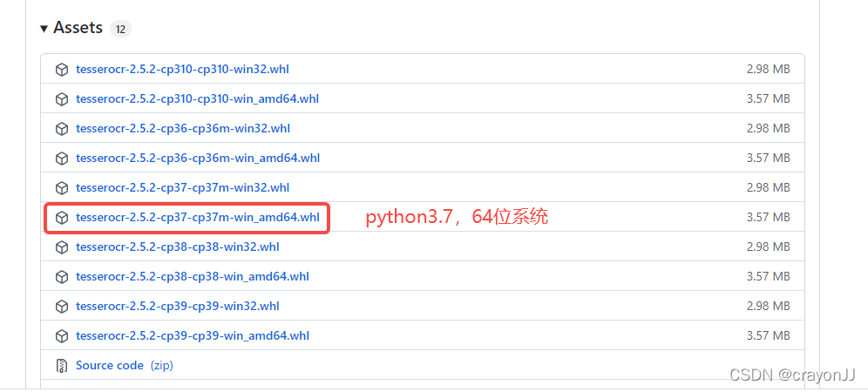Download the Source code (zip) archive
Image resolution: width=868 pixels, height=392 pixels.
pyautogui.click(x=124, y=365)
